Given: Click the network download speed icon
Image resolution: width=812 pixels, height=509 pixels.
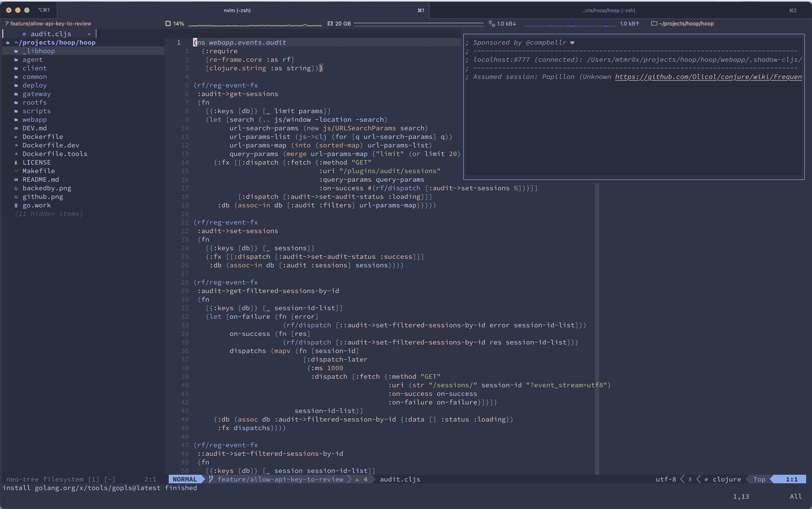Looking at the screenshot, I should click(492, 24).
